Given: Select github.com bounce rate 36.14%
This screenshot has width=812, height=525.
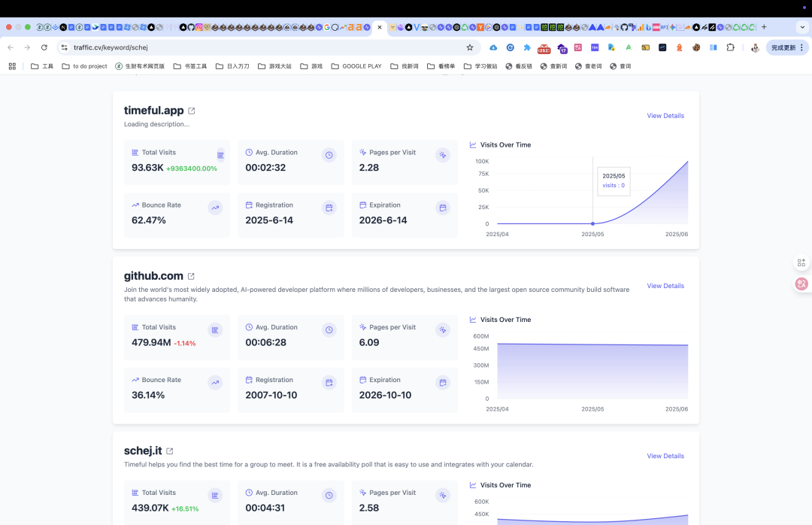Looking at the screenshot, I should [148, 395].
